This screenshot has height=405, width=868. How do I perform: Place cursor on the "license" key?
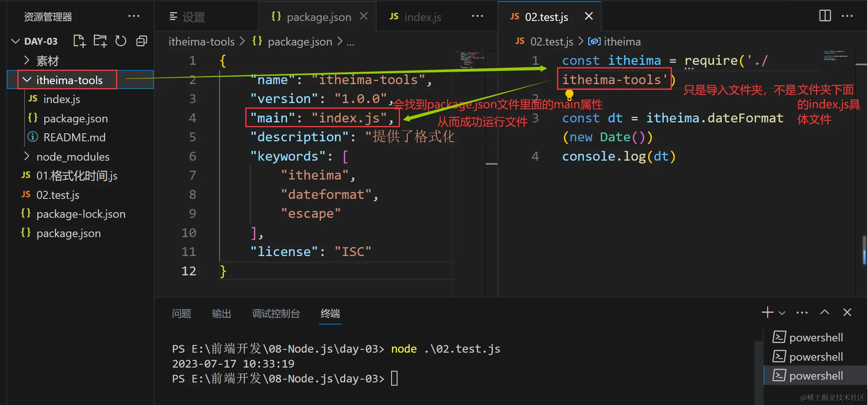coord(284,252)
